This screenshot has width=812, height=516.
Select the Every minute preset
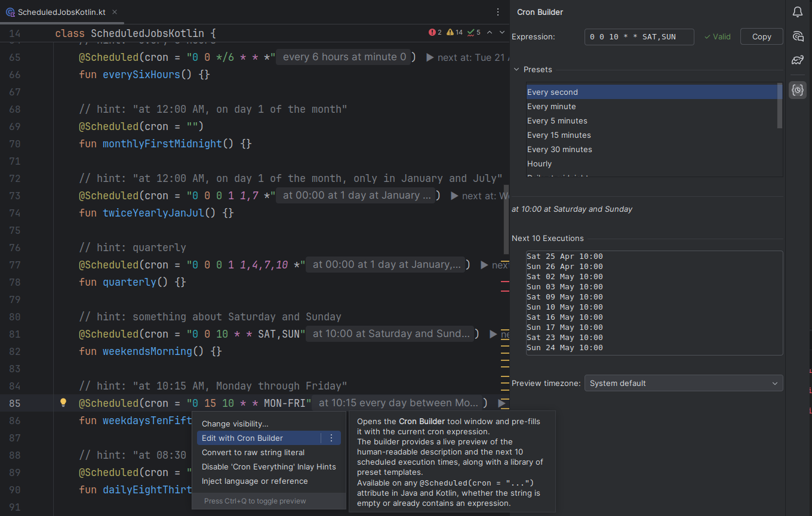pos(651,106)
